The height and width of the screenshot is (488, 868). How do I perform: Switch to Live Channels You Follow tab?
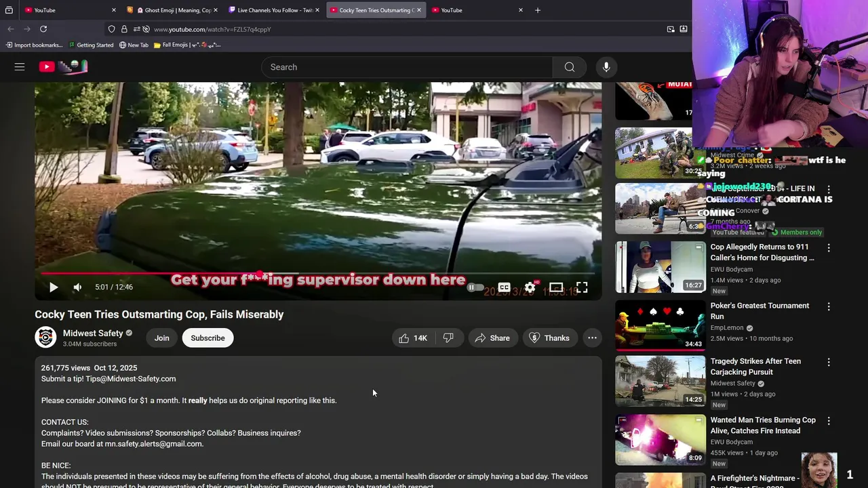click(274, 10)
